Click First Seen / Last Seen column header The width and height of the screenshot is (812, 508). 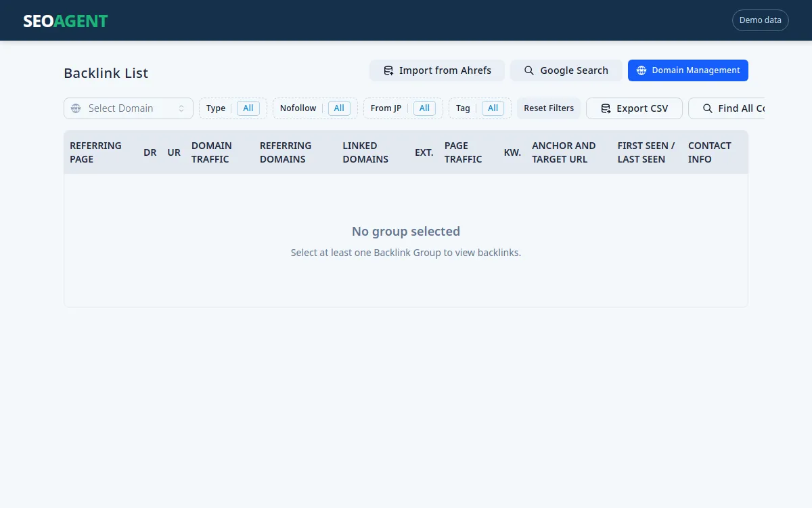[646, 152]
